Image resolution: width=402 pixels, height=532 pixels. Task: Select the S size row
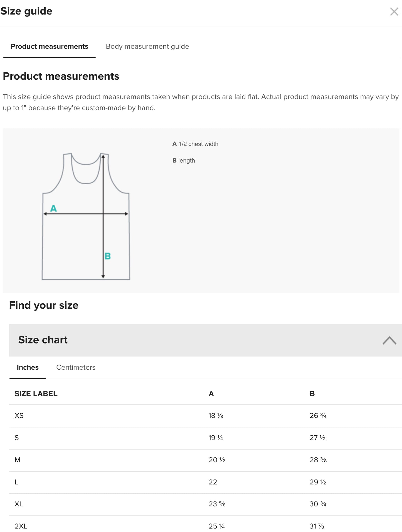click(17, 438)
